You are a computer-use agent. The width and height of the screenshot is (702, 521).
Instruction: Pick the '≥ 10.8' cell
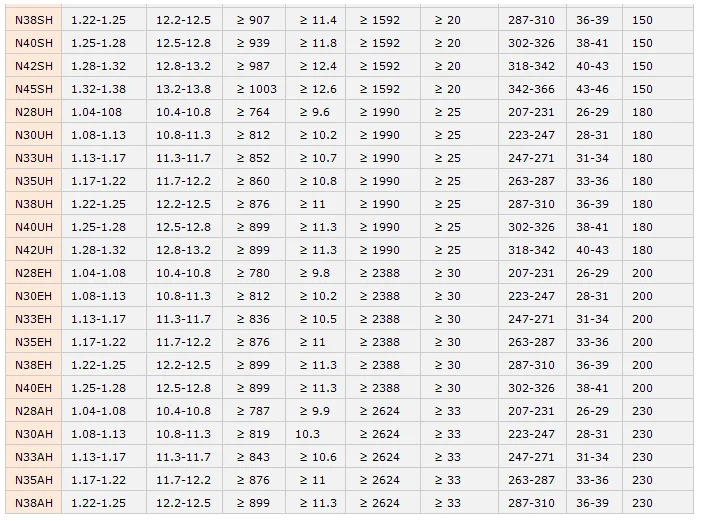pyautogui.click(x=316, y=181)
